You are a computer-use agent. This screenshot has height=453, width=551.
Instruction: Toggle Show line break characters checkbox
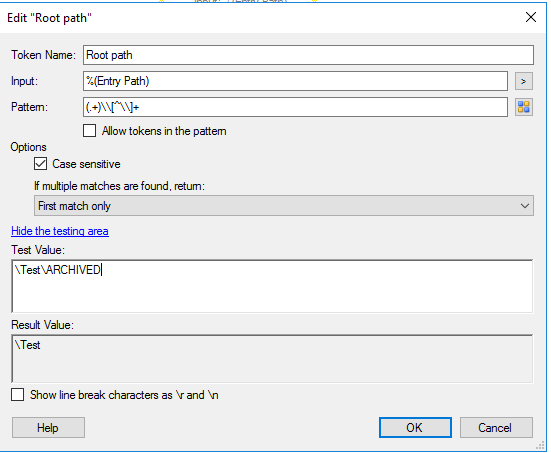click(18, 395)
